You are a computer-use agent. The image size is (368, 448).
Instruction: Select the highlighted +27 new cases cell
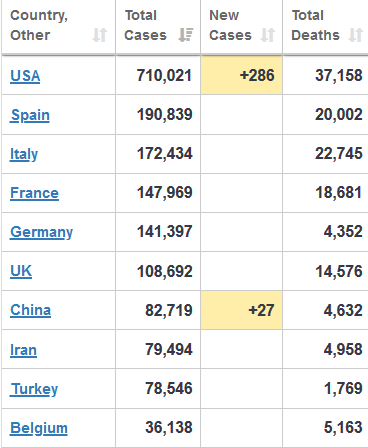click(242, 310)
